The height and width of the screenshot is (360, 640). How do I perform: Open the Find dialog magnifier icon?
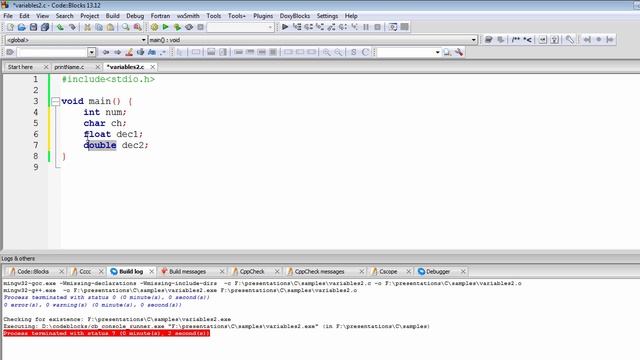126,27
